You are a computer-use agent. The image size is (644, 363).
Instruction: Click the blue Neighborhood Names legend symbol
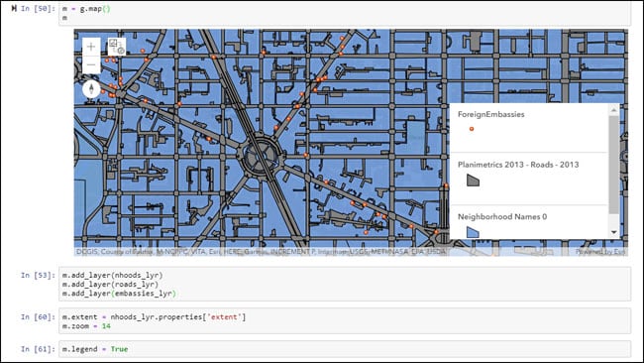[x=474, y=232]
